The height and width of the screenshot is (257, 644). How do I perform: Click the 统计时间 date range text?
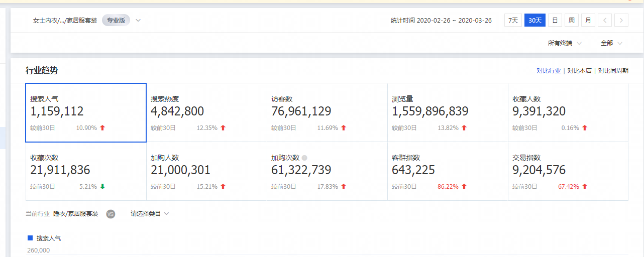pyautogui.click(x=441, y=21)
